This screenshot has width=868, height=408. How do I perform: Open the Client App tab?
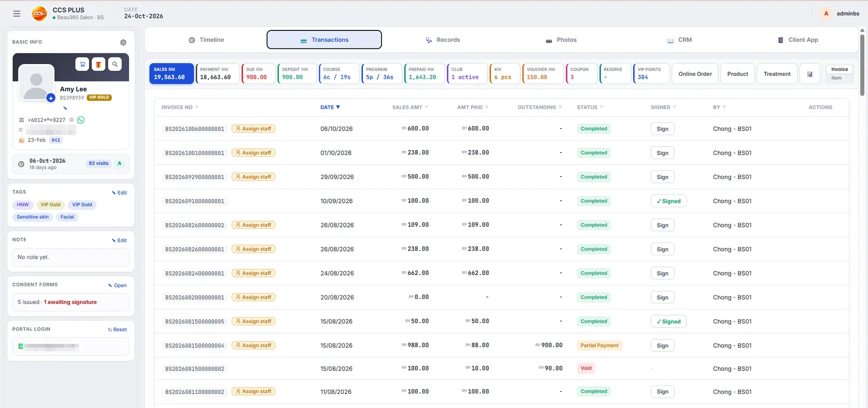pos(797,40)
